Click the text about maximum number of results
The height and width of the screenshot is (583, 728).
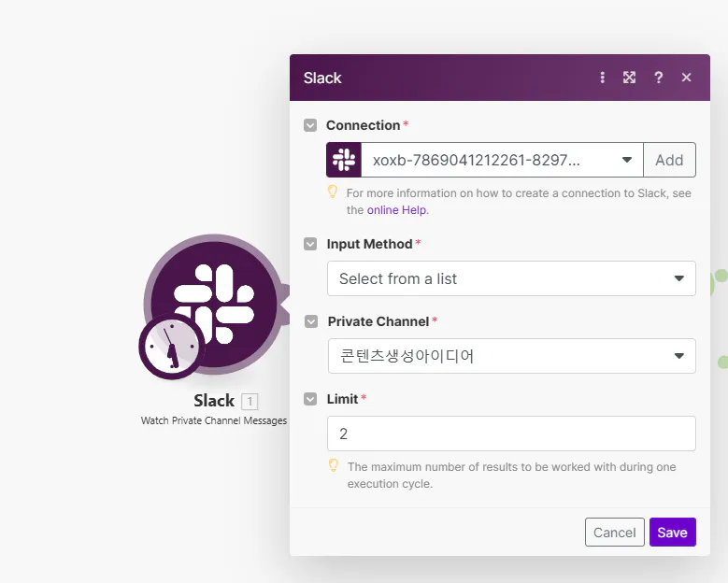click(511, 476)
